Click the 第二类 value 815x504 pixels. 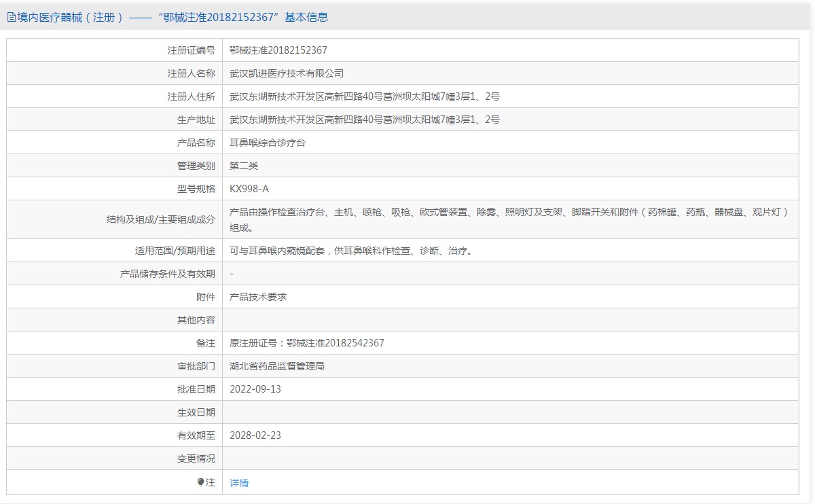244,166
